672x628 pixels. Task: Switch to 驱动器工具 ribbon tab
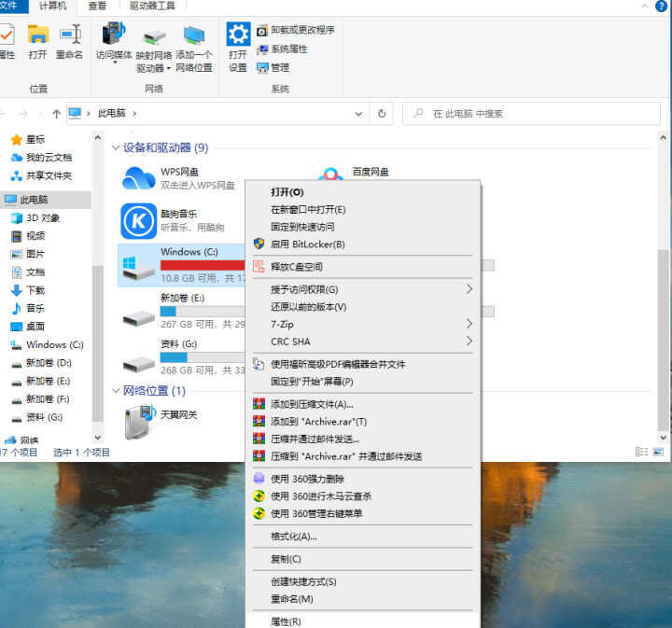click(152, 6)
